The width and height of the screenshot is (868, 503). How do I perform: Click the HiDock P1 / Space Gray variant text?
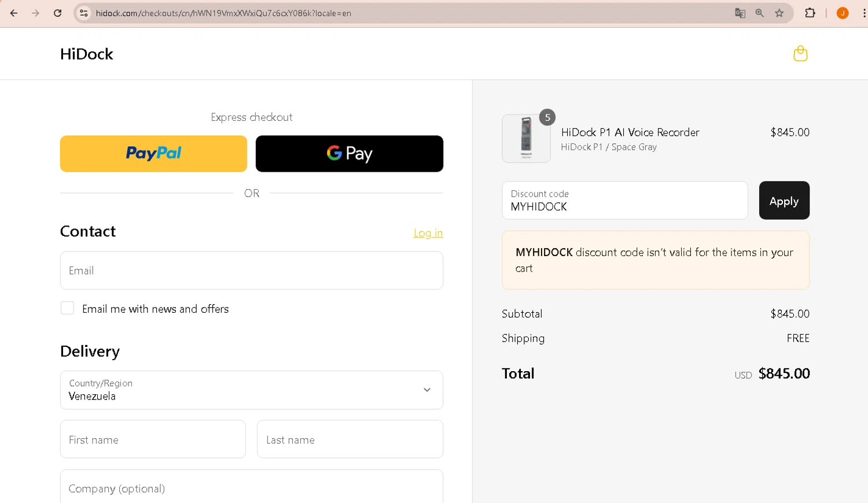click(x=609, y=147)
